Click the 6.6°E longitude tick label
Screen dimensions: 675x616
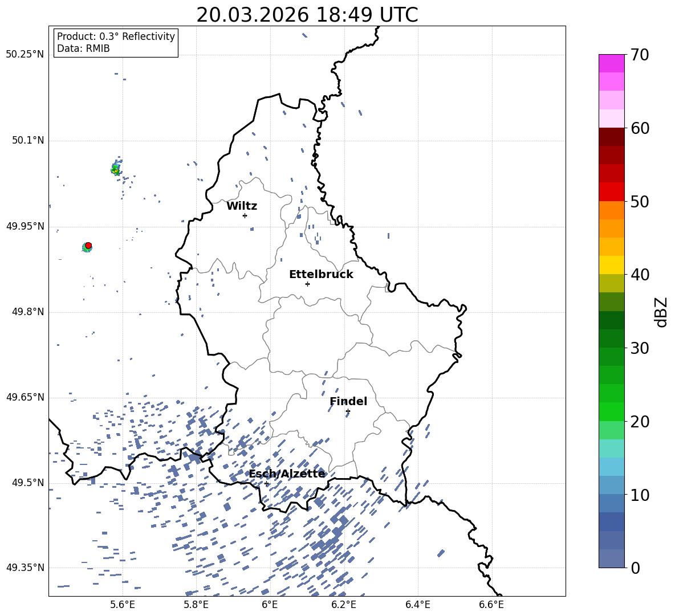pos(491,605)
